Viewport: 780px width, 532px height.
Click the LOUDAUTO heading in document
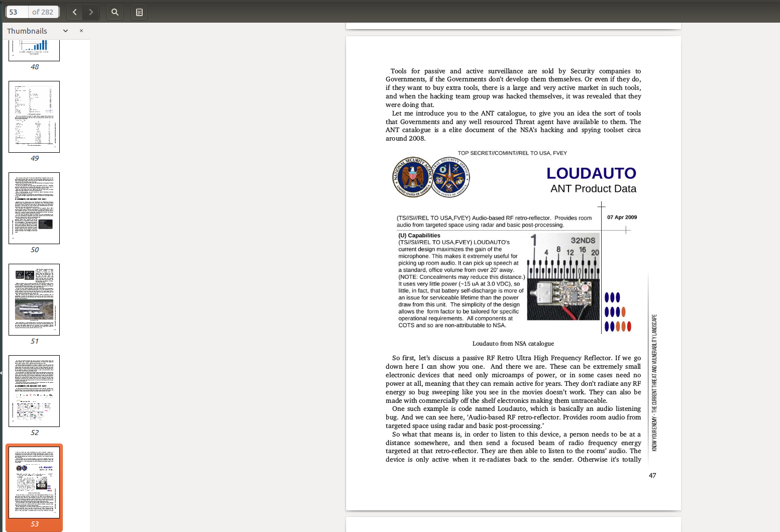coord(591,173)
